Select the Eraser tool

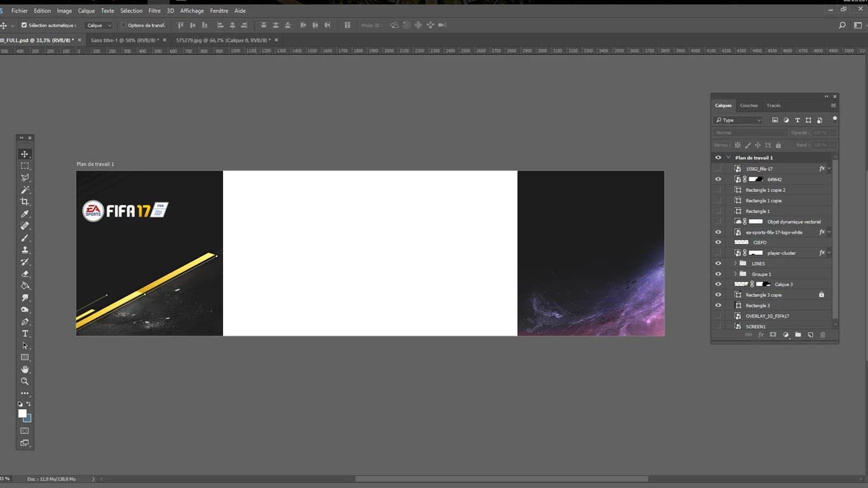coord(25,274)
